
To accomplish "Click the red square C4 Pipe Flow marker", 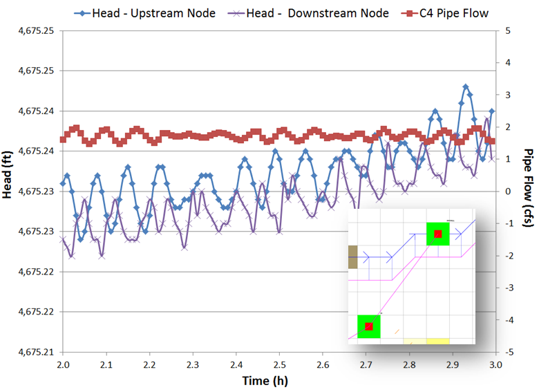I will point(408,12).
